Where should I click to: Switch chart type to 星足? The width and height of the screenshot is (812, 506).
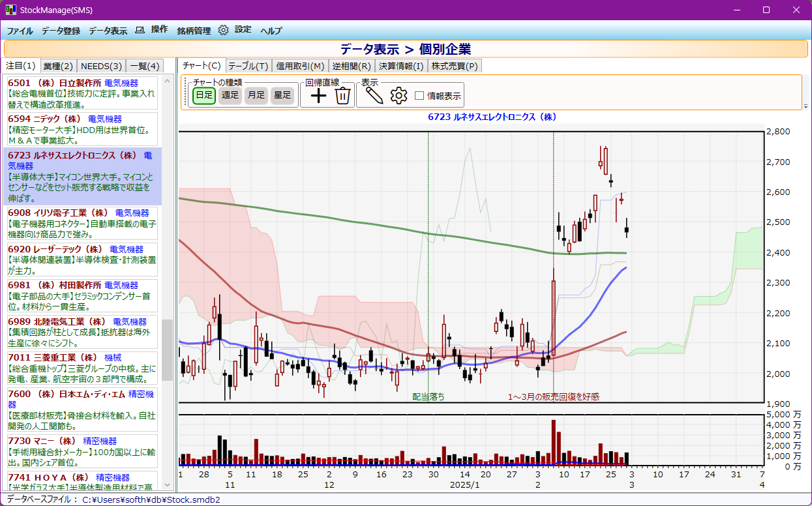pos(282,95)
